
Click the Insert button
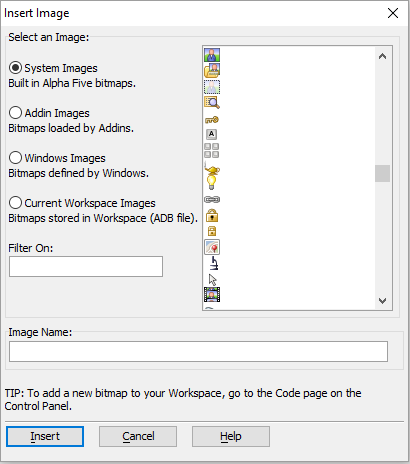pyautogui.click(x=45, y=436)
